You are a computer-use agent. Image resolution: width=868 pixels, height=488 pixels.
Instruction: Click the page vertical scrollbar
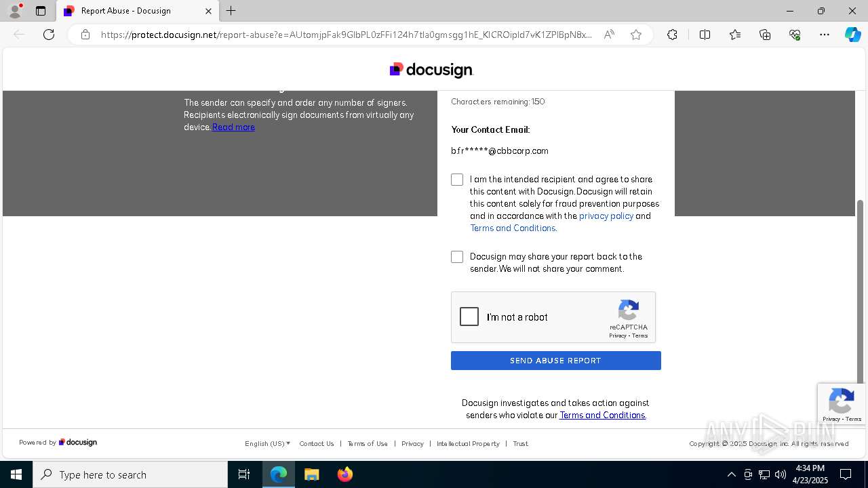861,291
